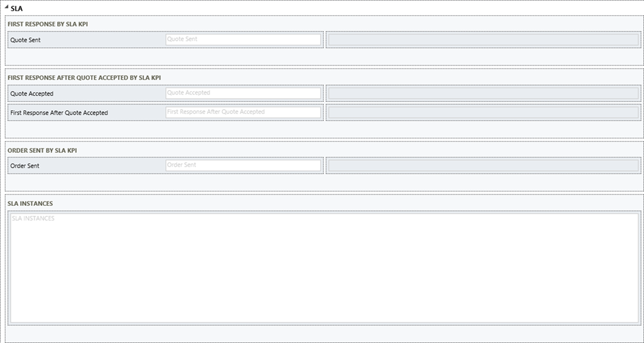The height and width of the screenshot is (343, 644).
Task: Click the Quote Accepted field label
Action: pyautogui.click(x=32, y=94)
